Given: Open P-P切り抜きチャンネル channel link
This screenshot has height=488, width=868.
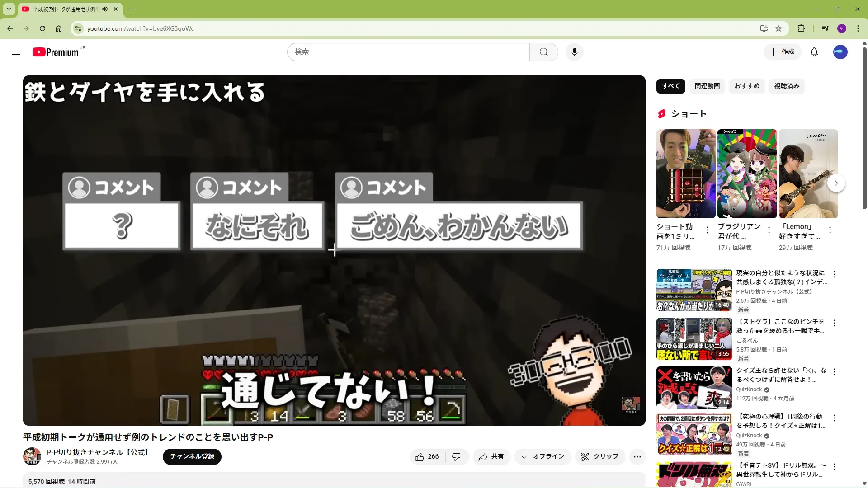Looking at the screenshot, I should (x=97, y=452).
